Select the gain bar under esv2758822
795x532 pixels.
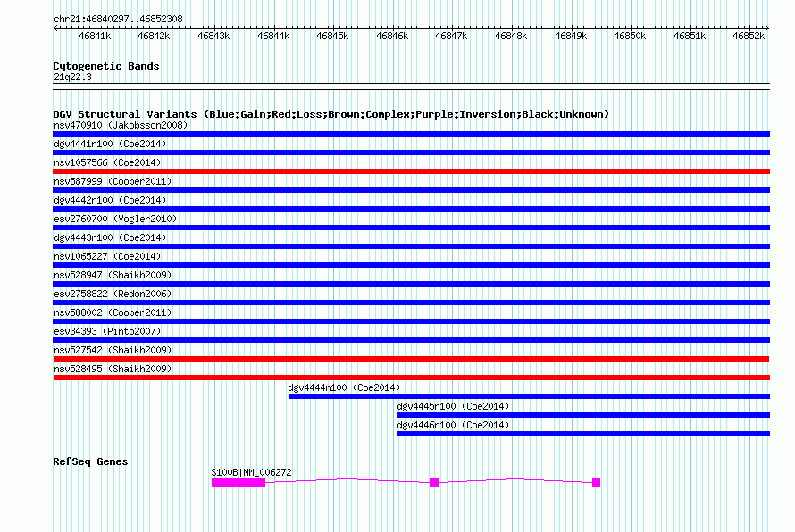(x=411, y=303)
